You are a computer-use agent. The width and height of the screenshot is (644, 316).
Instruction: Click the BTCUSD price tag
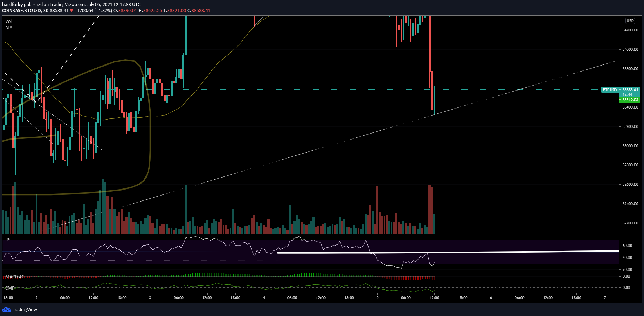coord(610,90)
